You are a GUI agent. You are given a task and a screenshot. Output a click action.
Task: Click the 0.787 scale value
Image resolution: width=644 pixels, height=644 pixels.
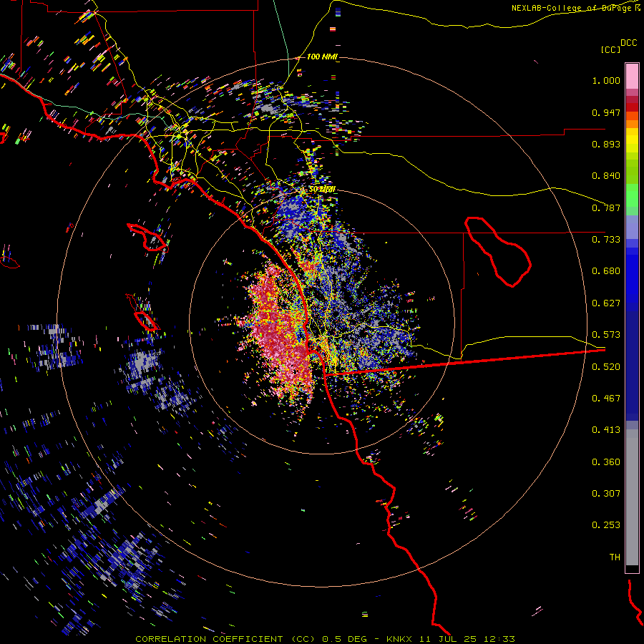click(606, 208)
